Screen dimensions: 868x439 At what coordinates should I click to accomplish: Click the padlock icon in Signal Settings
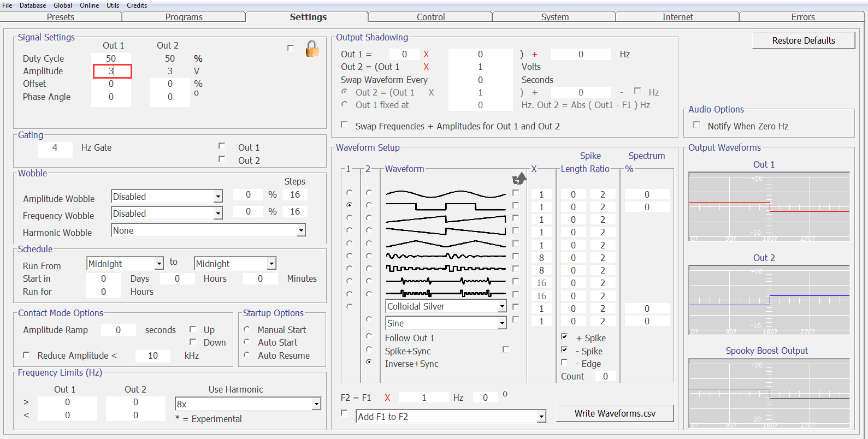(x=312, y=49)
